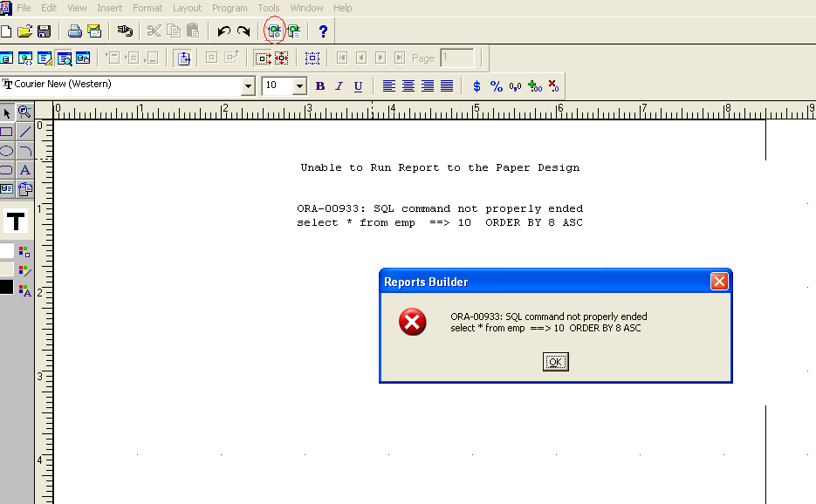Viewport: 816px width, 504px height.
Task: Select the arrow pointer tool
Action: 7,112
